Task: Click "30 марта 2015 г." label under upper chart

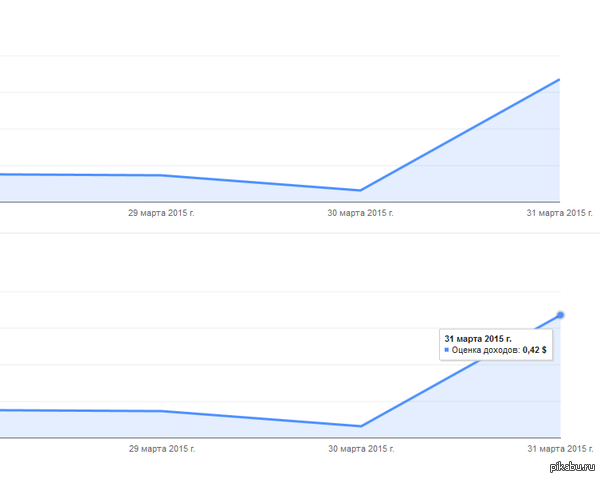Action: [360, 213]
